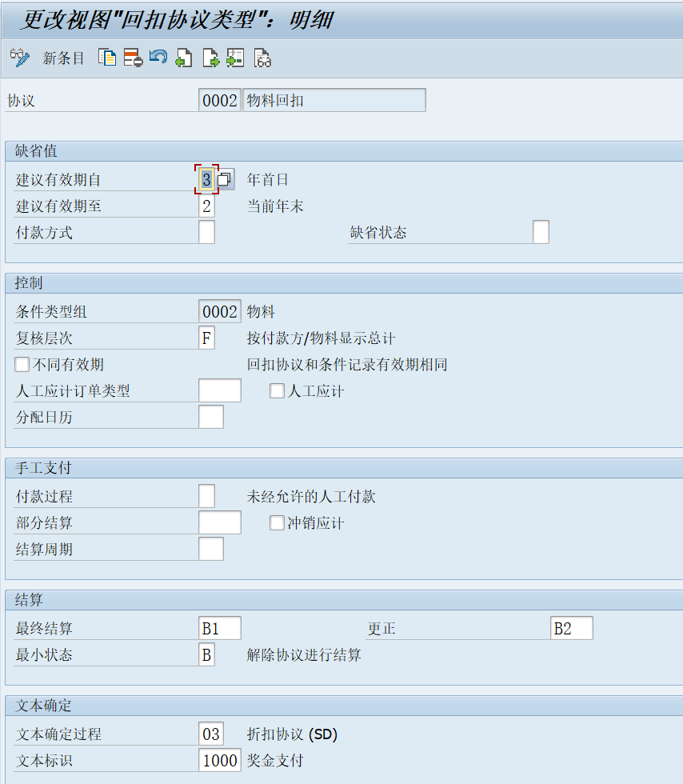This screenshot has height=784, width=683.
Task: Click the 文本确定 group header
Action: [x=43, y=706]
